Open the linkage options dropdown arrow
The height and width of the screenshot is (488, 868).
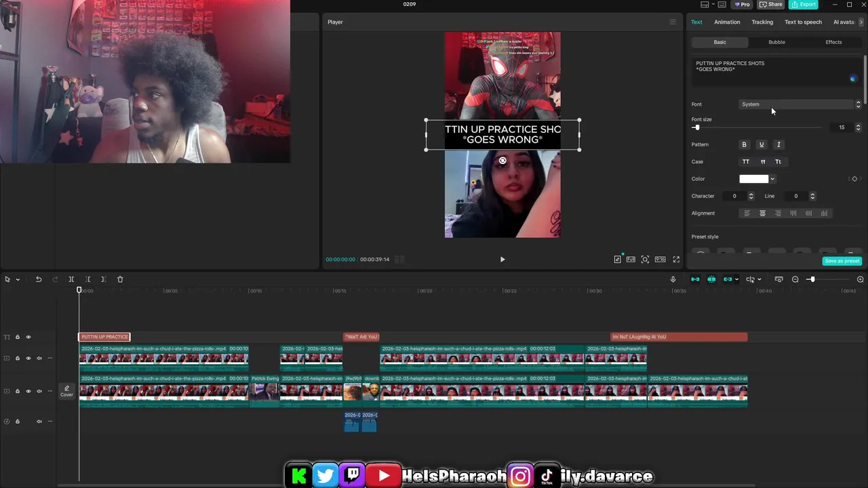(x=736, y=279)
